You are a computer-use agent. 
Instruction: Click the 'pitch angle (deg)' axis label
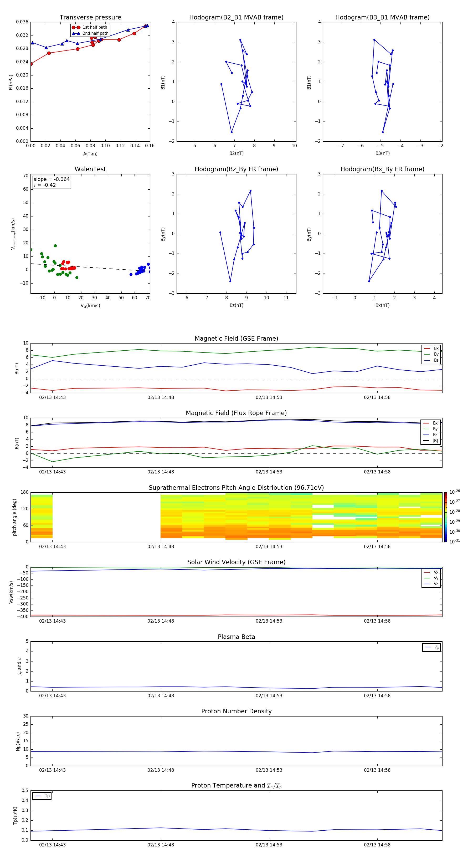pyautogui.click(x=14, y=517)
